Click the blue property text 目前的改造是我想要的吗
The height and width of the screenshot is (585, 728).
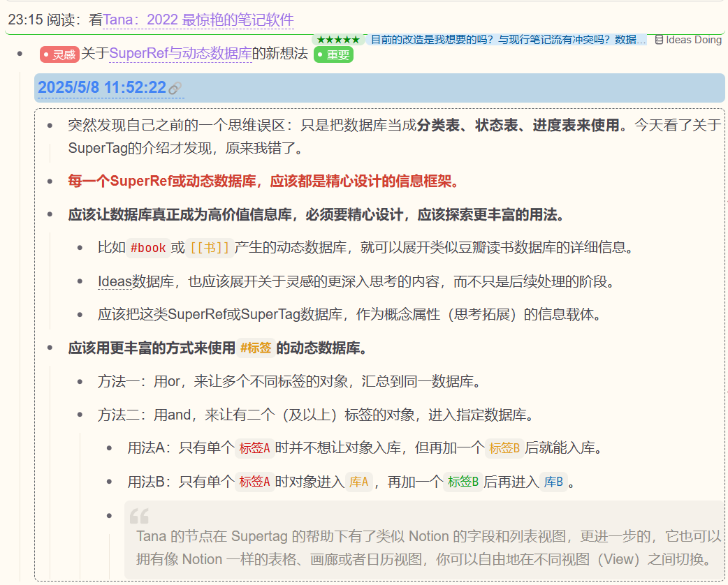click(x=507, y=40)
